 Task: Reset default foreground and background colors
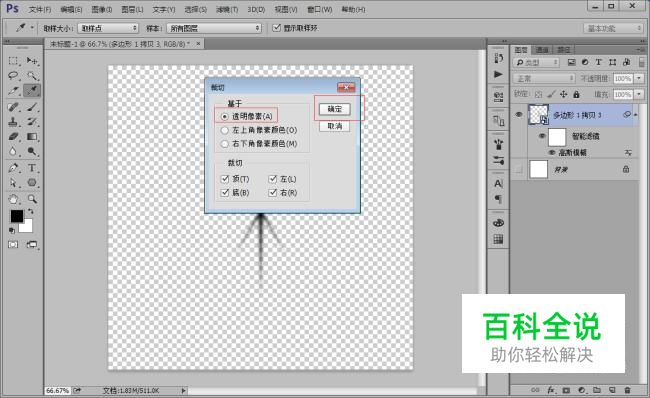pyautogui.click(x=12, y=230)
